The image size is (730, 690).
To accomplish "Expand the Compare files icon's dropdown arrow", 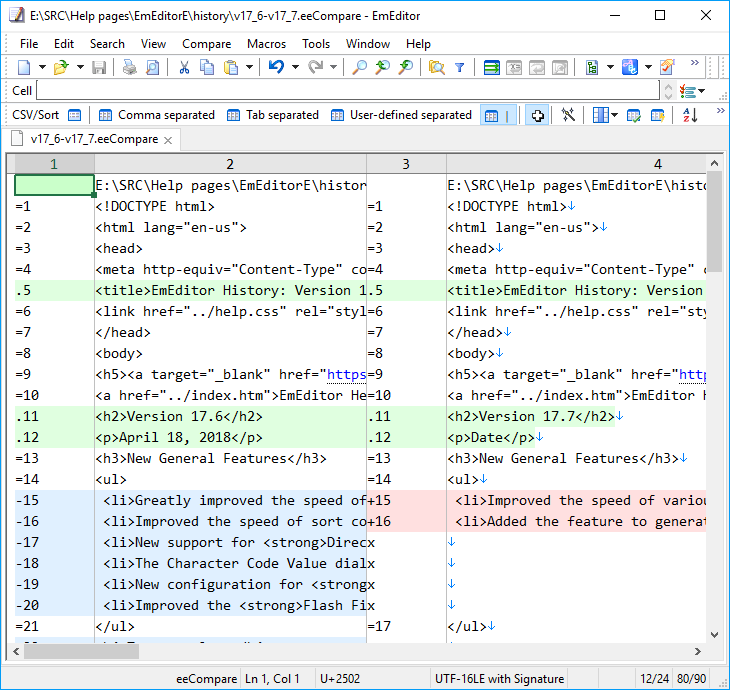I will [x=610, y=67].
